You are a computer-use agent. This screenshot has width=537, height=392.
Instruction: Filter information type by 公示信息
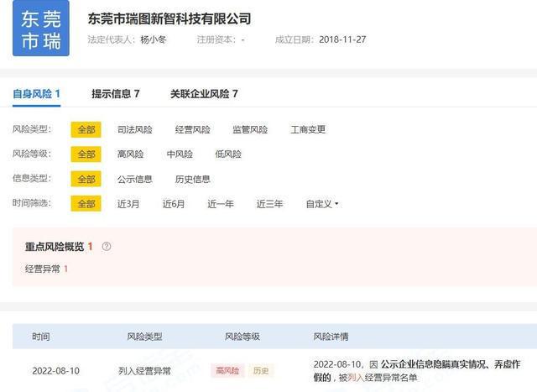[x=135, y=179]
